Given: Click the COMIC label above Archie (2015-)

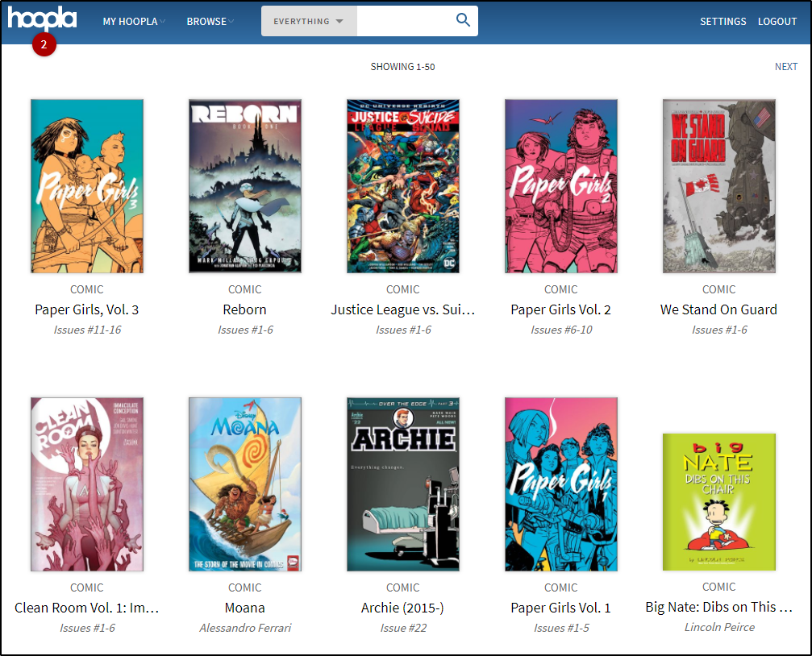Looking at the screenshot, I should pyautogui.click(x=403, y=587).
